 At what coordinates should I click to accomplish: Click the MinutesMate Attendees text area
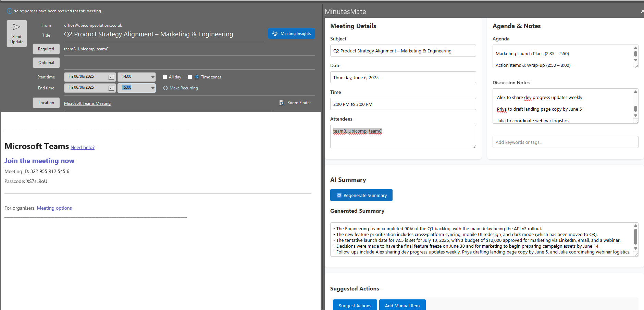coord(403,136)
